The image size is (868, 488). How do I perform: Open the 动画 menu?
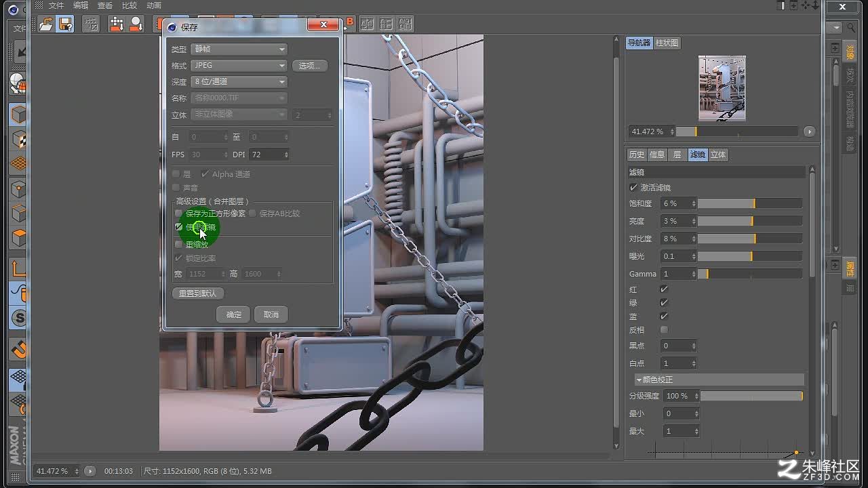coord(154,5)
